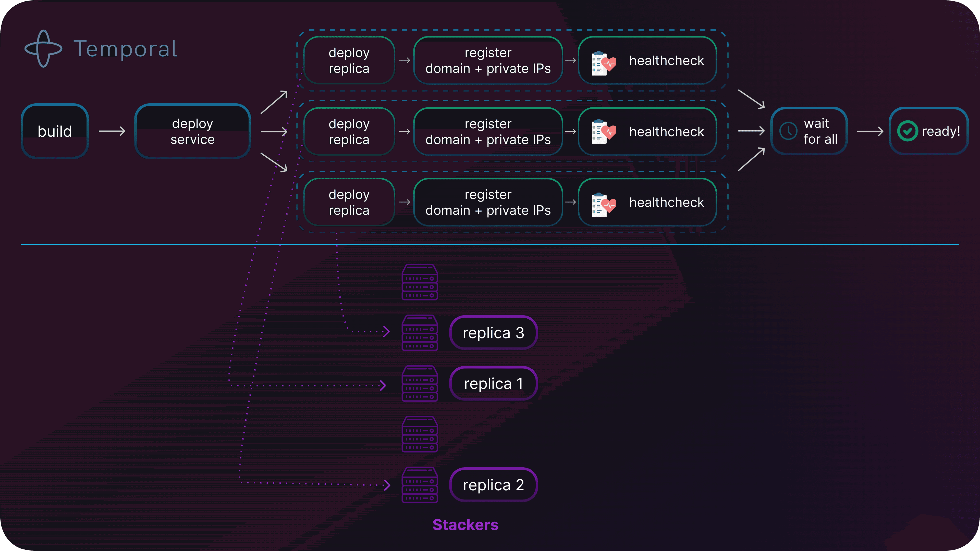The image size is (980, 551).
Task: Click the unlabeled server between replica 1 and 2
Action: pyautogui.click(x=420, y=434)
